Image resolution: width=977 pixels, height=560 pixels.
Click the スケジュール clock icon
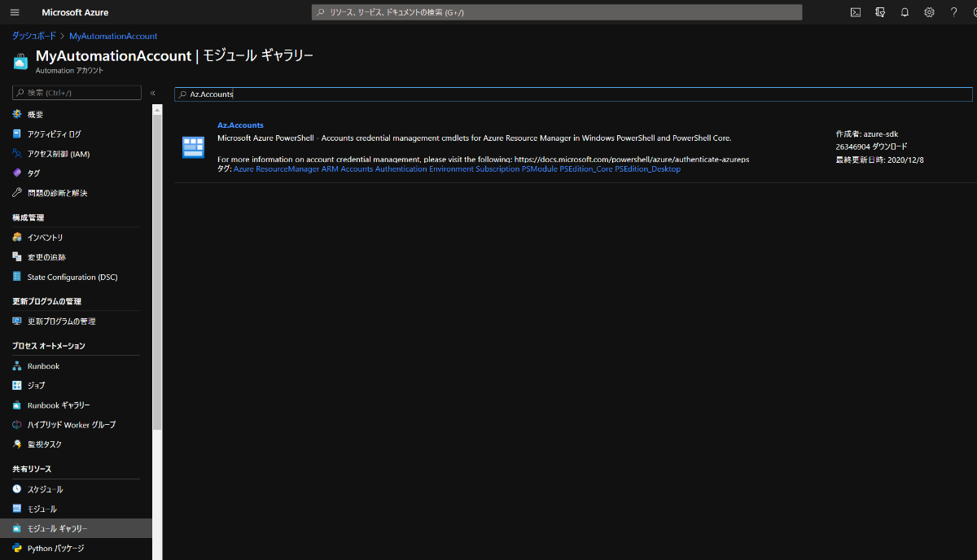click(17, 489)
